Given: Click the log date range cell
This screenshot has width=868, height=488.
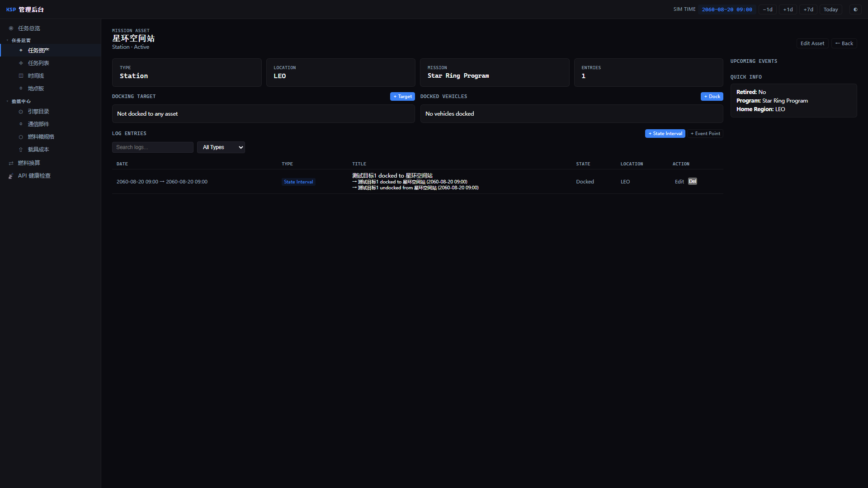Looking at the screenshot, I should tap(162, 182).
